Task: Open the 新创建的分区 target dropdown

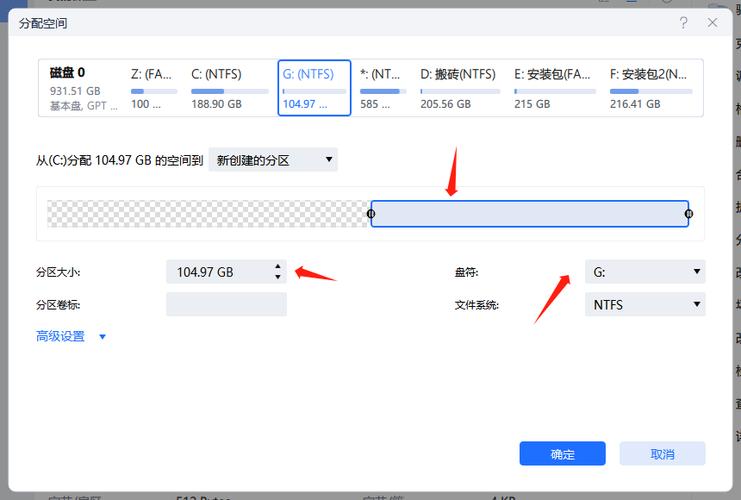Action: click(x=273, y=160)
